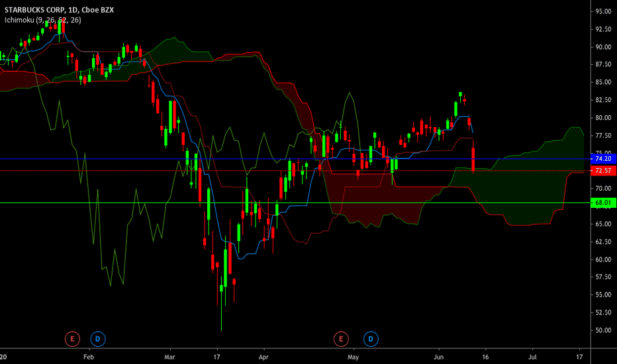
Task: Click the 77.50 price axis label
Action: 603,136
